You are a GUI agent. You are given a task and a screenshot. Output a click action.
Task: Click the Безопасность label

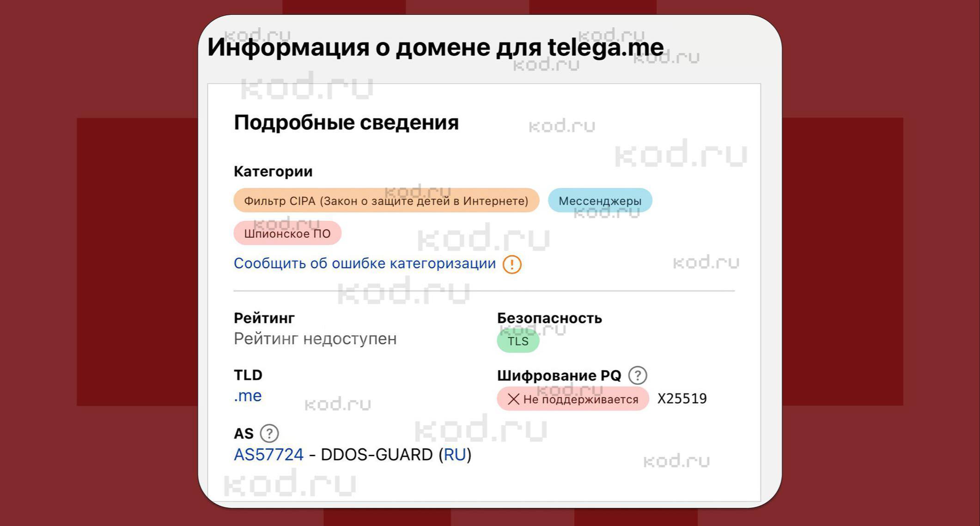tap(549, 318)
